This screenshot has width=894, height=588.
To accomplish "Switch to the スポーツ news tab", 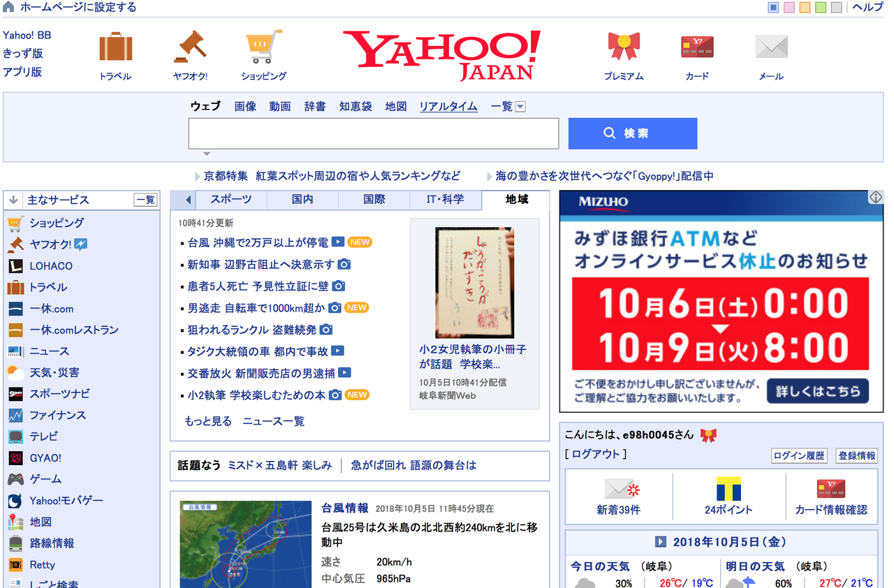I will pyautogui.click(x=231, y=200).
